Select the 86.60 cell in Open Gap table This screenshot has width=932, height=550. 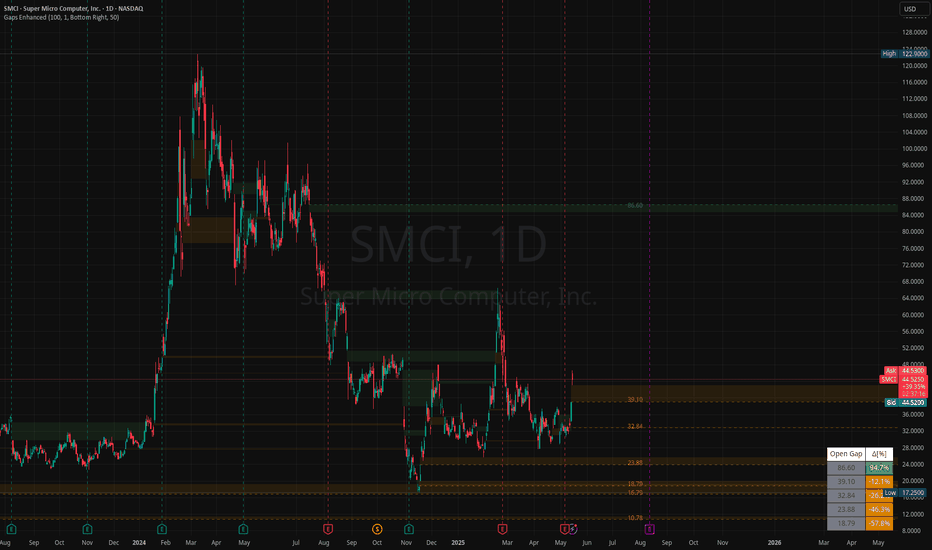coord(846,468)
